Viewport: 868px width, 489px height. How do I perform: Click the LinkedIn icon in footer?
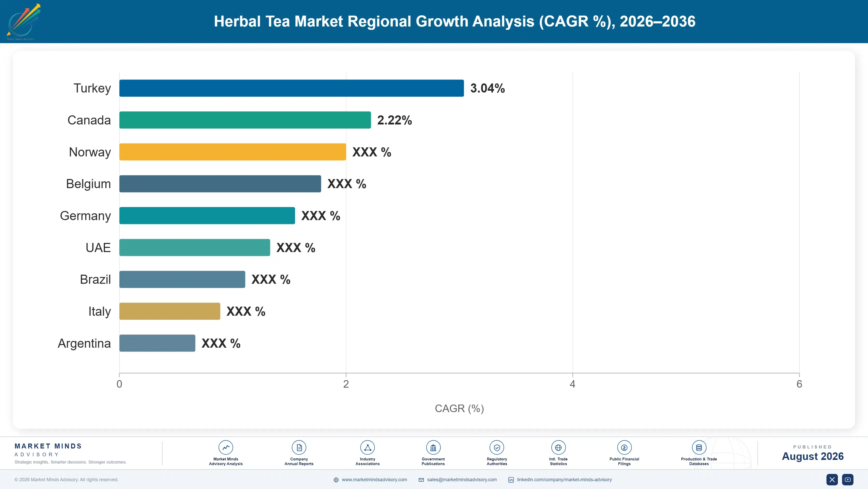(x=511, y=480)
